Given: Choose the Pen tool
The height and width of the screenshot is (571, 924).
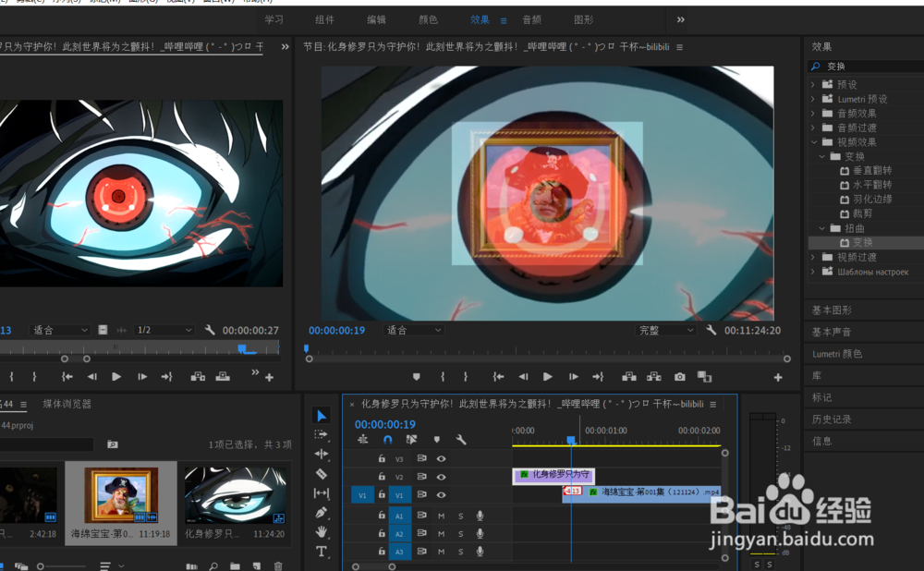Looking at the screenshot, I should [322, 513].
